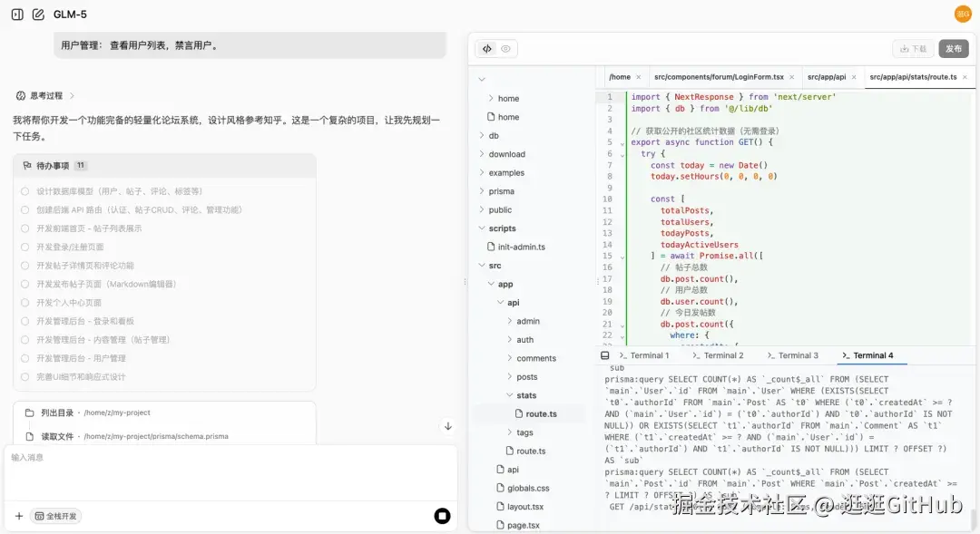Switch to the /home editor tab
Viewport: 980px width, 534px height.
click(x=620, y=77)
